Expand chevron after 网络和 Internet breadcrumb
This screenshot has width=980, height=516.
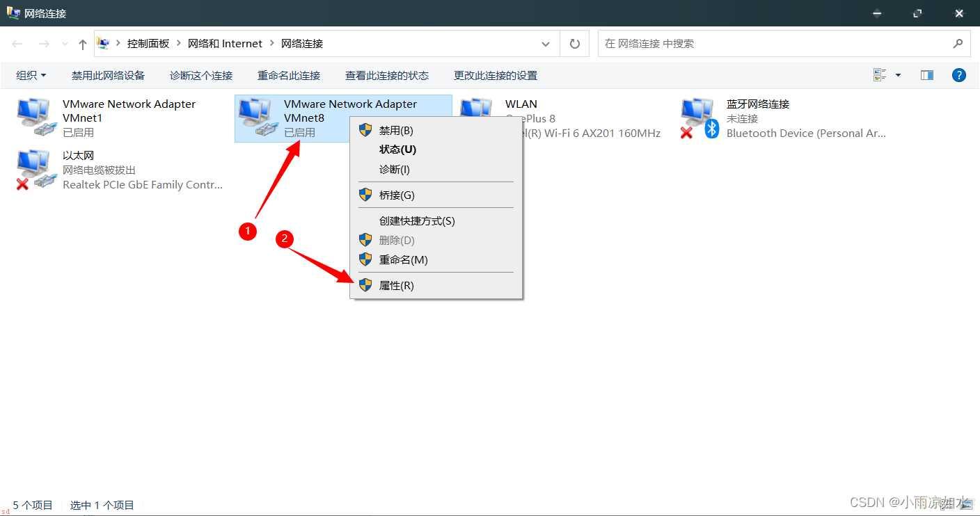click(272, 43)
